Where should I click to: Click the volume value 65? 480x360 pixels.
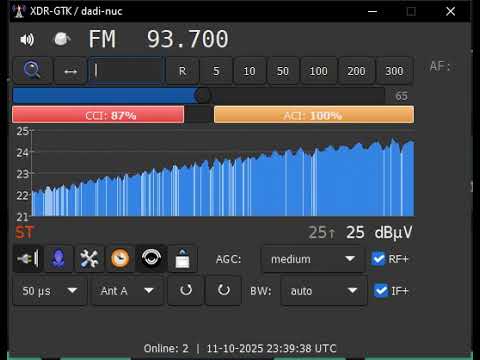pyautogui.click(x=401, y=96)
